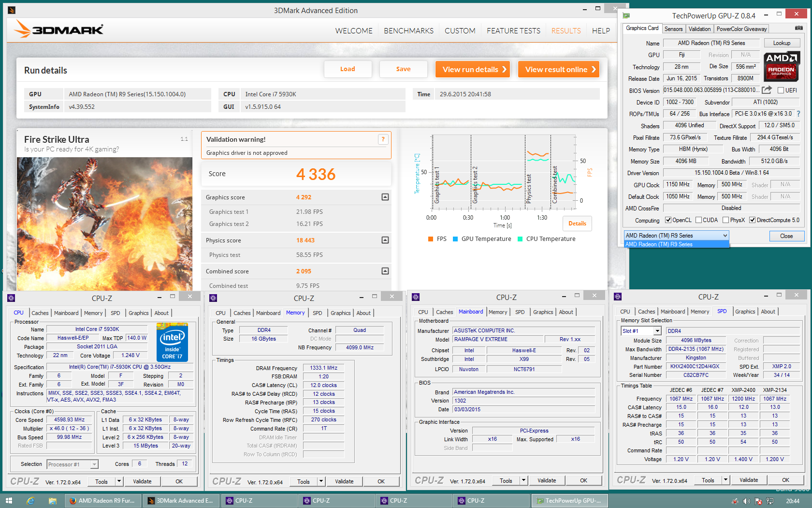Toggle the UEFI checkbox in GPU-Z
812x508 pixels.
pos(781,90)
